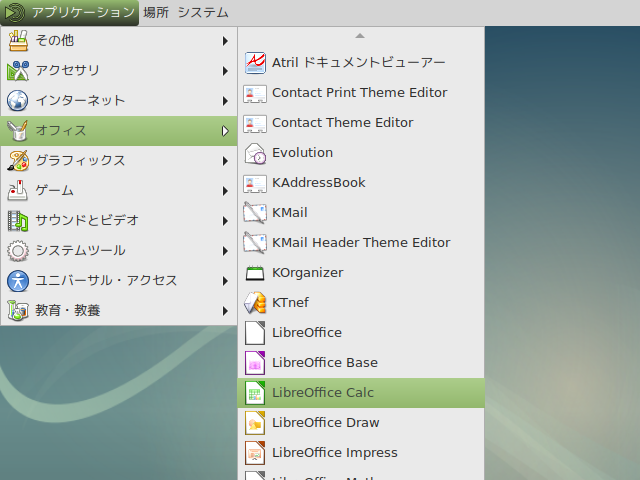The width and height of the screenshot is (640, 480).
Task: Open the システム menu
Action: pyautogui.click(x=203, y=13)
